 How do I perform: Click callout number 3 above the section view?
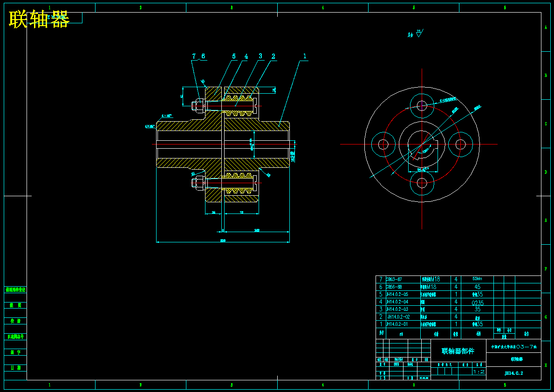click(x=260, y=56)
